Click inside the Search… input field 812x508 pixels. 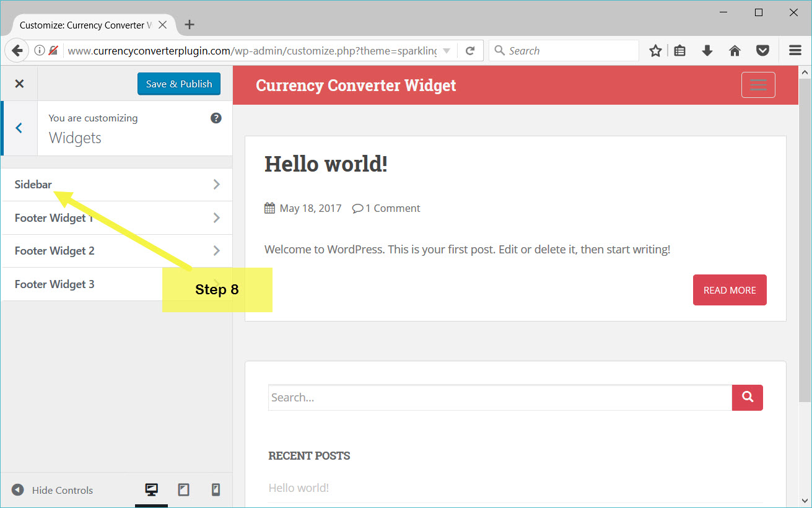[434, 397]
